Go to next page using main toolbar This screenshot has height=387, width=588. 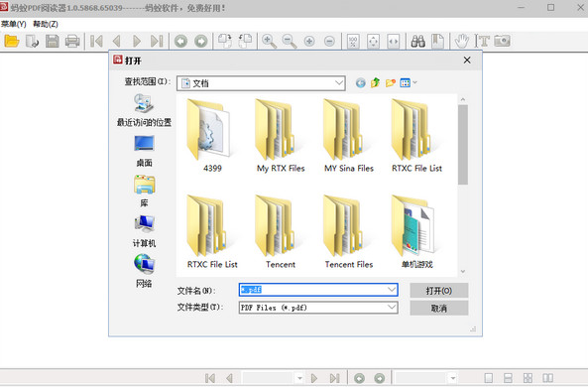point(137,41)
